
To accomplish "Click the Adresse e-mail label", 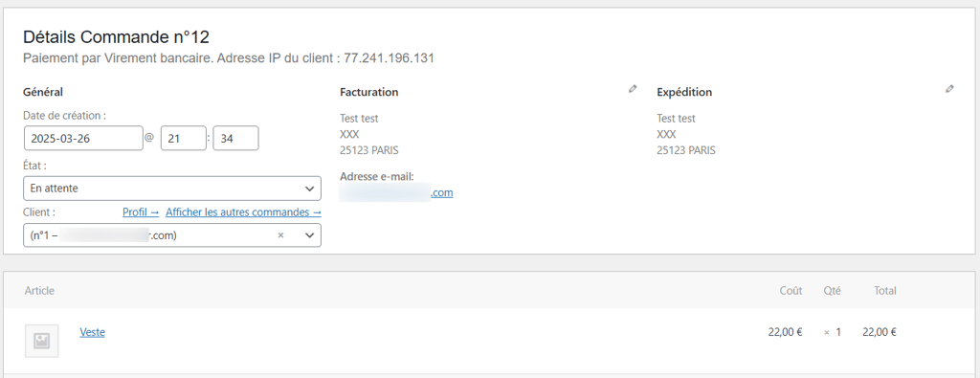I will [377, 177].
